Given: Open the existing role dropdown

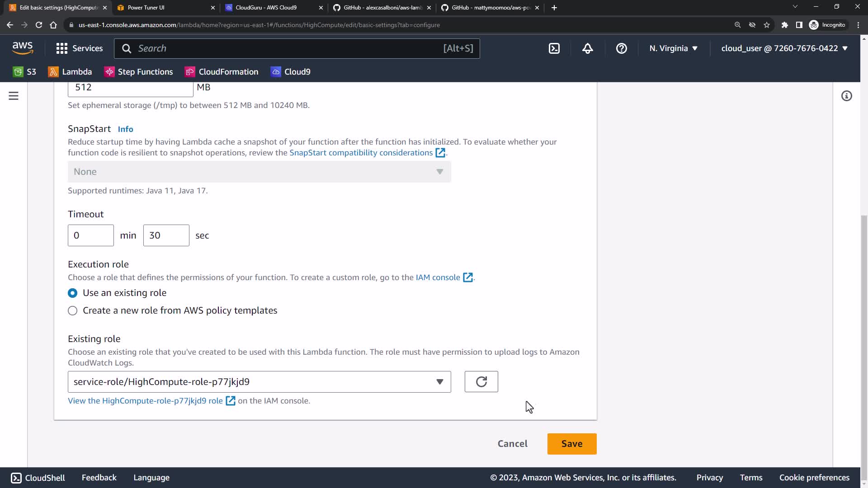Looking at the screenshot, I should [259, 382].
